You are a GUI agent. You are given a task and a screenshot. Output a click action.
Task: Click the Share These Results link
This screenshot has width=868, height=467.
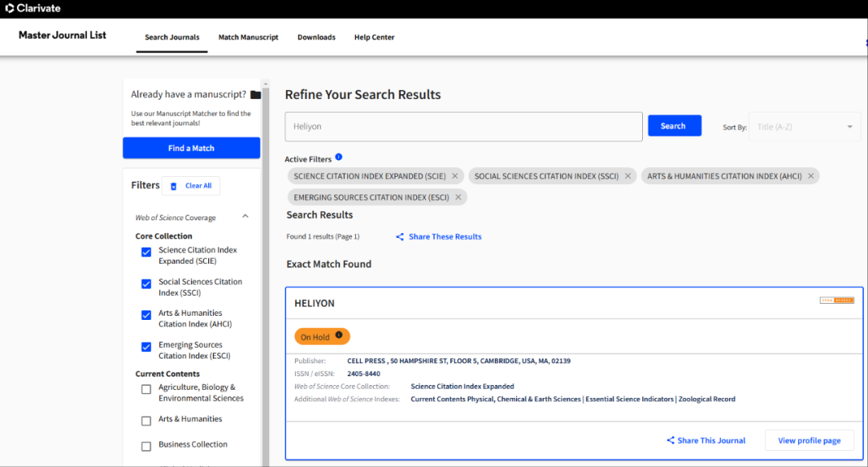[x=445, y=237]
